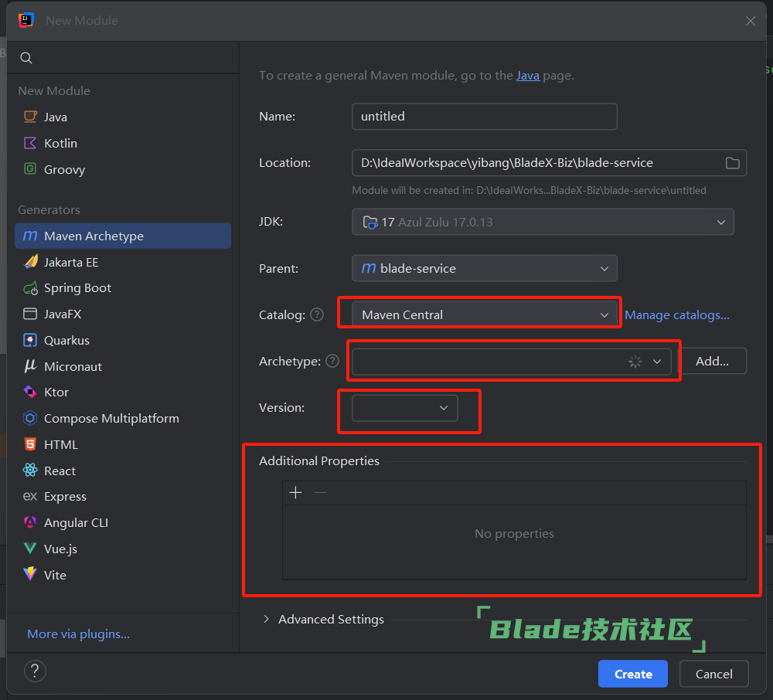The width and height of the screenshot is (773, 700).
Task: Follow the Java page link
Action: 528,76
